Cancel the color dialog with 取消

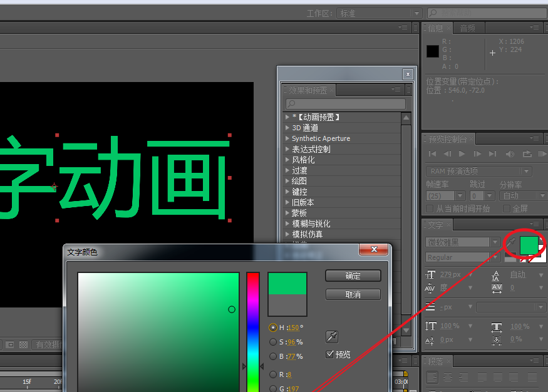[x=353, y=294]
